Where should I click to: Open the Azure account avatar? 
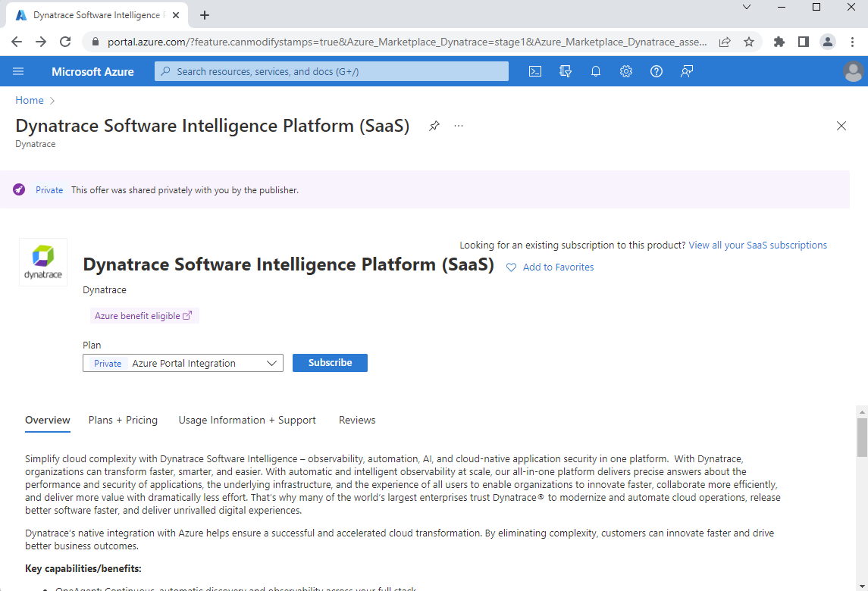coord(853,71)
